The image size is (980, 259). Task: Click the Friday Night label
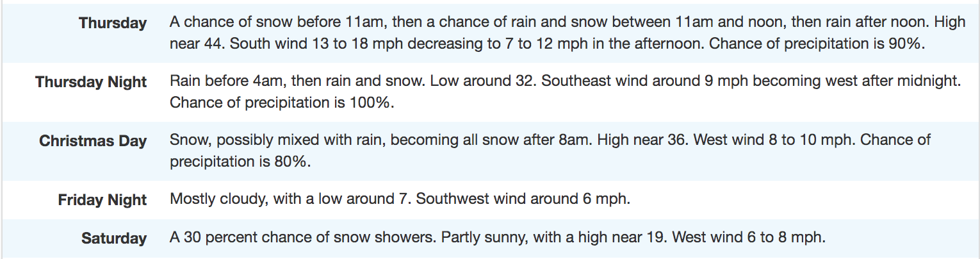(x=102, y=200)
